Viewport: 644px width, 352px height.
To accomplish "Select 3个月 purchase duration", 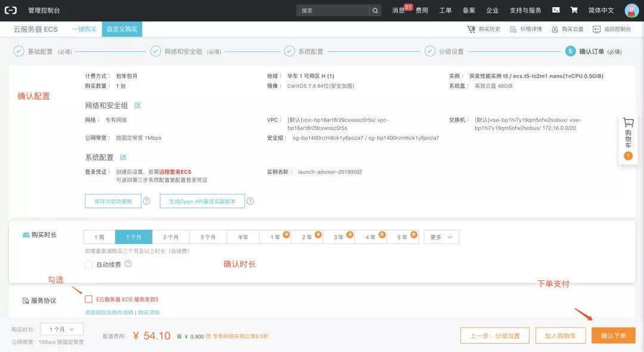I will tap(208, 237).
